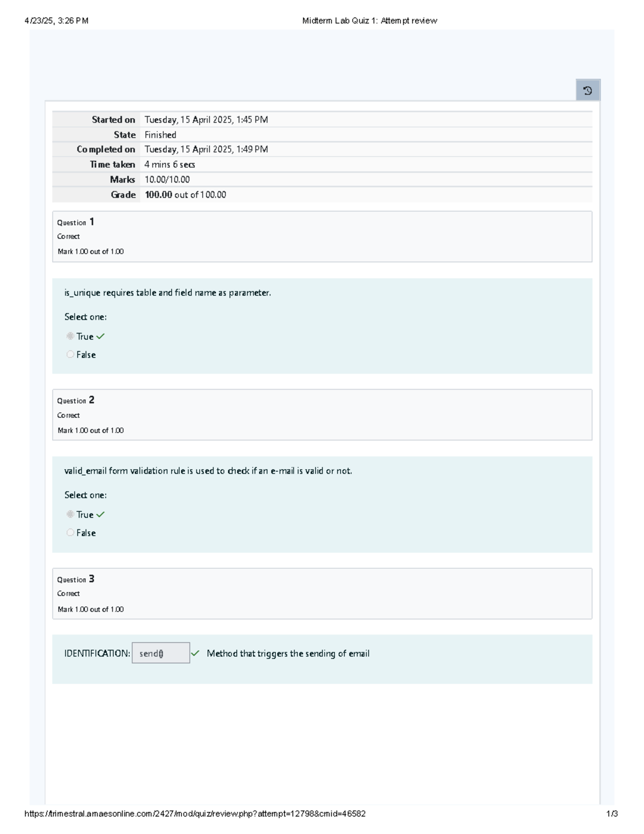Click 'Select one:' in the is_unique question
Viewport: 644px width, 834px height.
click(x=85, y=317)
